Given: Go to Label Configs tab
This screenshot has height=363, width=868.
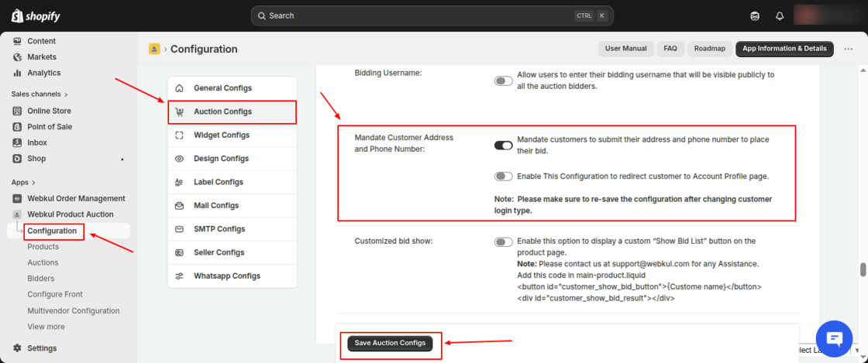Looking at the screenshot, I should [232, 183].
